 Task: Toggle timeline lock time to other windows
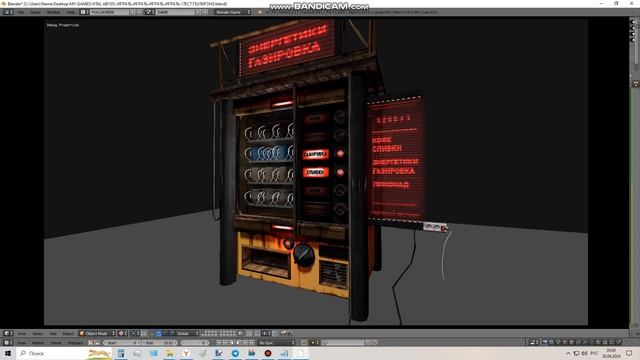[97, 342]
